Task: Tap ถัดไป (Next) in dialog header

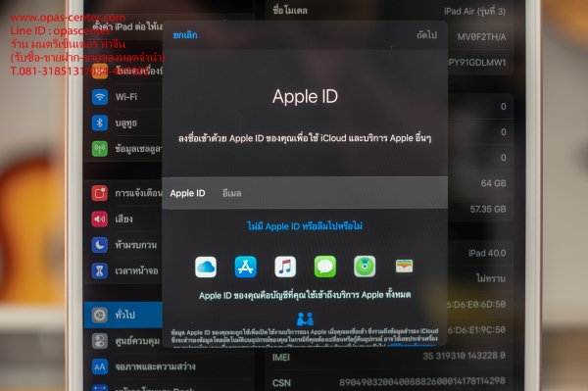Action: point(426,35)
